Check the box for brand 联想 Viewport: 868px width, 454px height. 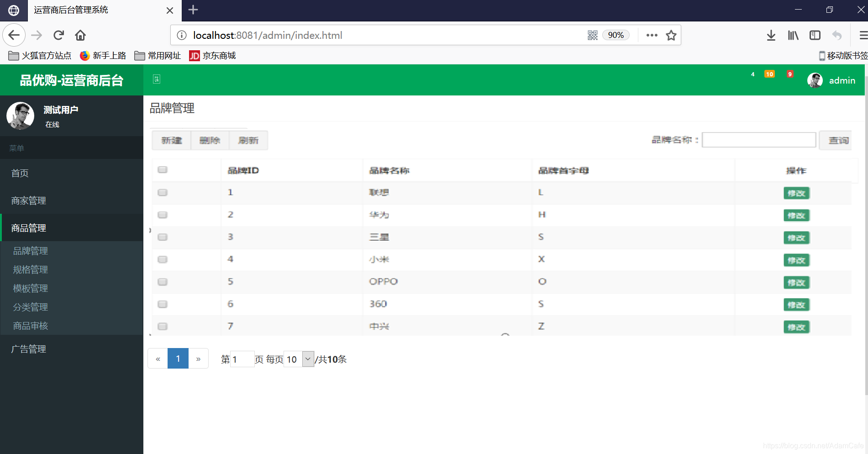click(163, 192)
